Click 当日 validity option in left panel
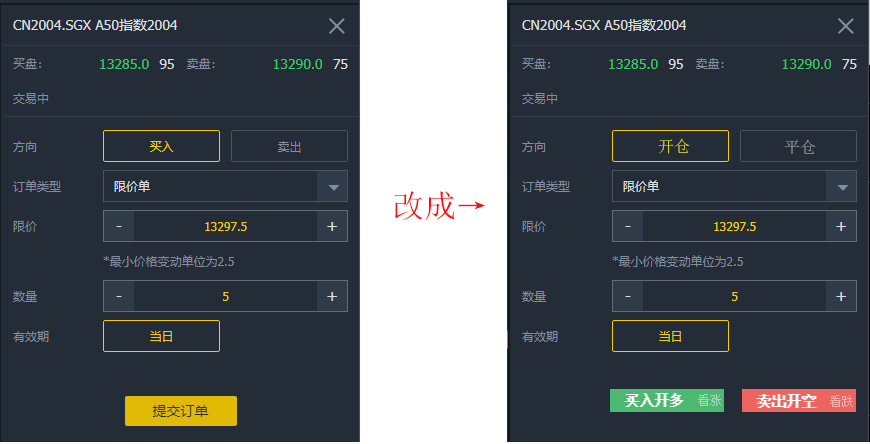870x444 pixels. point(161,336)
